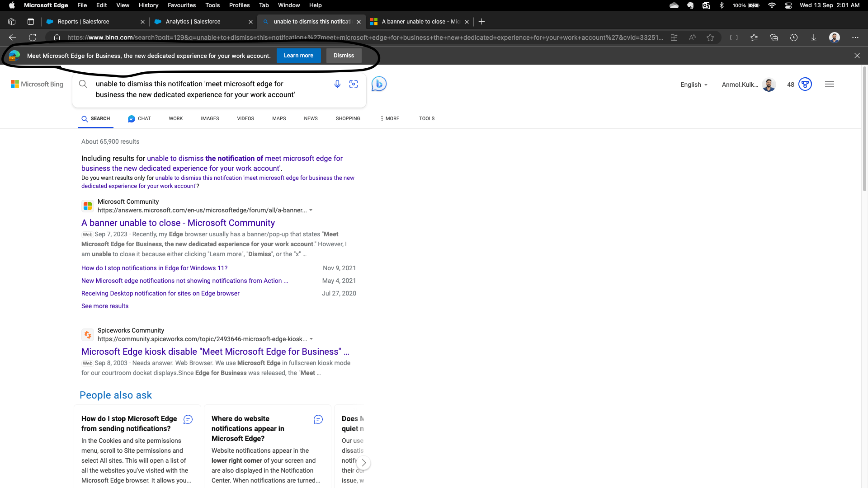Screen dimensions: 868x488
Task: Open the Favourites menu in menu bar
Action: (181, 5)
